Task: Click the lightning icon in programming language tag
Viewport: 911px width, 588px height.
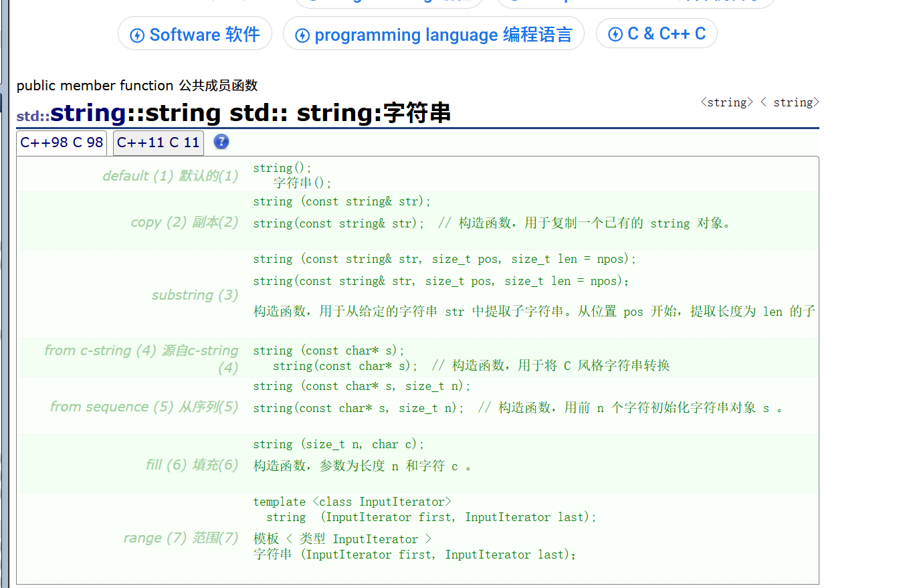Action: pos(302,35)
